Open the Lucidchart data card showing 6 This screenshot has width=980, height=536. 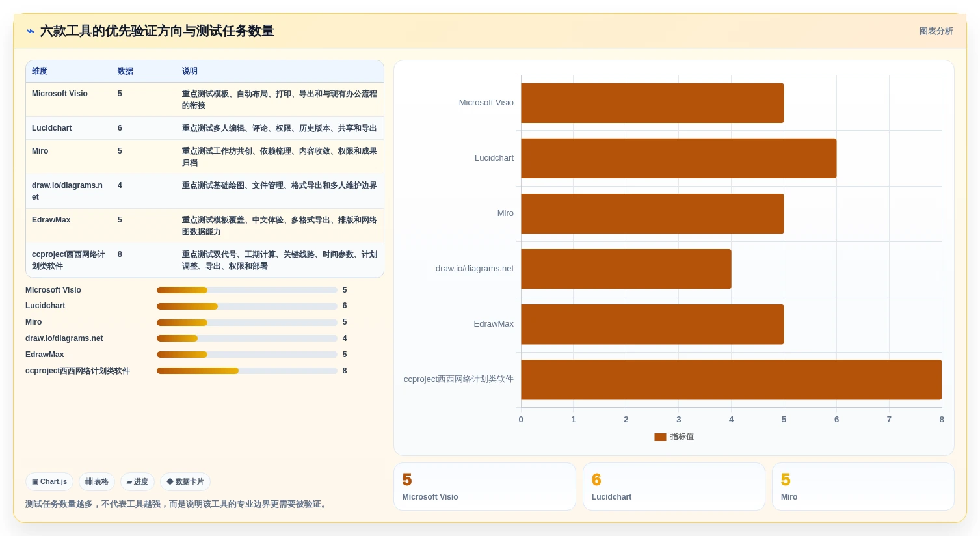(x=674, y=487)
